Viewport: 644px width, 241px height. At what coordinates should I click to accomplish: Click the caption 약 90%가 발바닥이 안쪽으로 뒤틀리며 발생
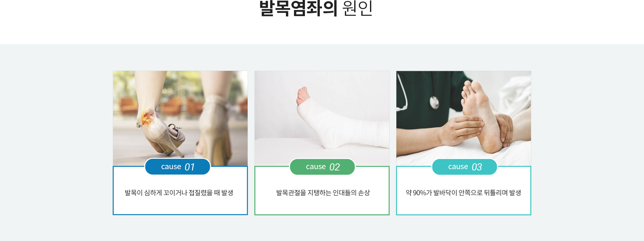click(x=463, y=193)
